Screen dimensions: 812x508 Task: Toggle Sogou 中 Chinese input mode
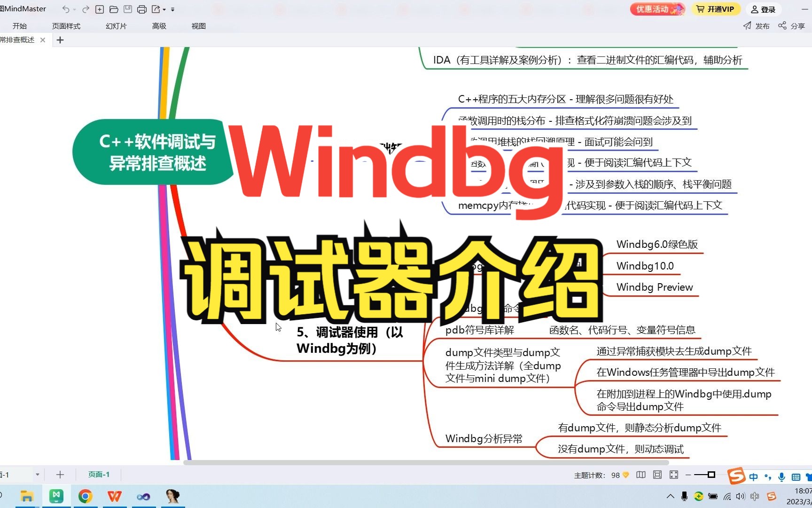[754, 477]
